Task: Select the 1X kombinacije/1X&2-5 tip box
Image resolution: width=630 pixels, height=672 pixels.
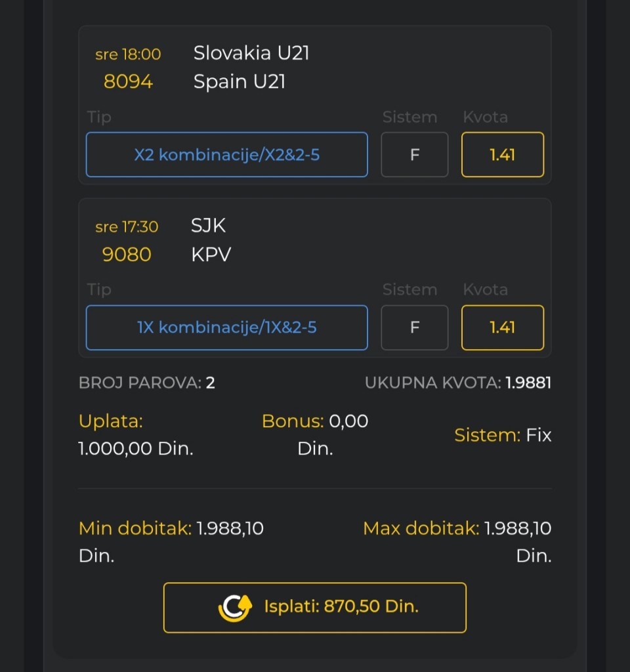Action: [226, 327]
